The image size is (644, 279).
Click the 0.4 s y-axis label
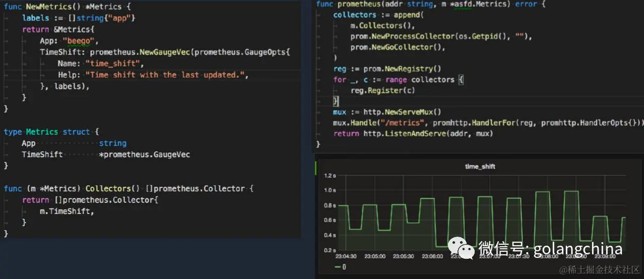[330, 236]
